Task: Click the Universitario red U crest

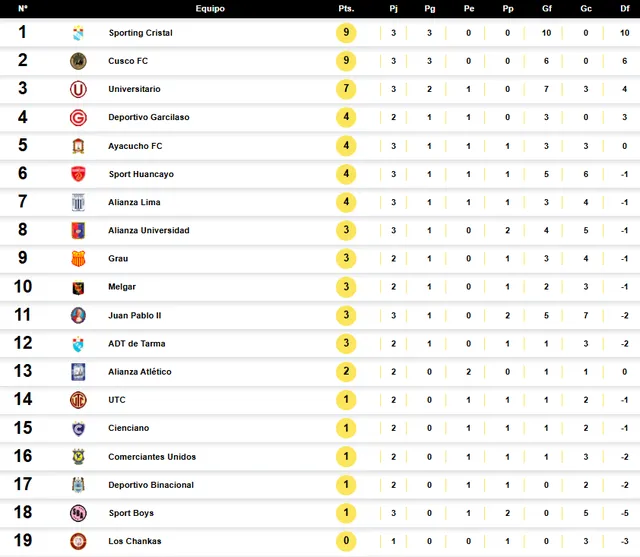Action: [78, 89]
